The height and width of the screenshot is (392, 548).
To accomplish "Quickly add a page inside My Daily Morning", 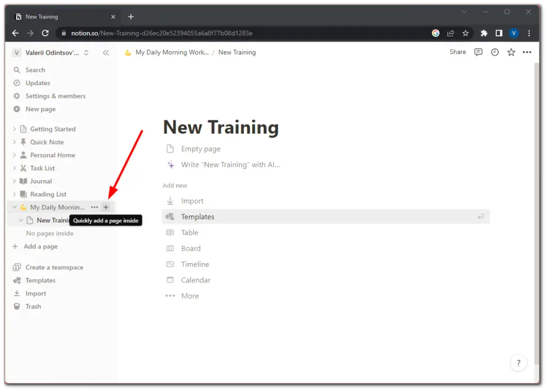I will (x=106, y=207).
